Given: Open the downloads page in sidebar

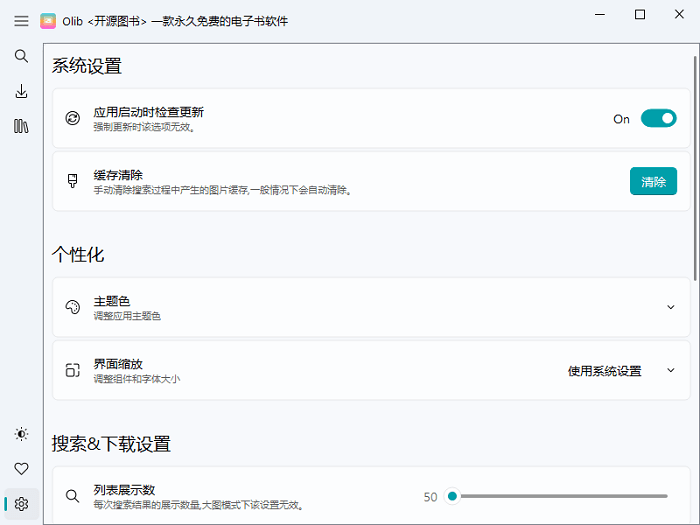Looking at the screenshot, I should pyautogui.click(x=21, y=91).
